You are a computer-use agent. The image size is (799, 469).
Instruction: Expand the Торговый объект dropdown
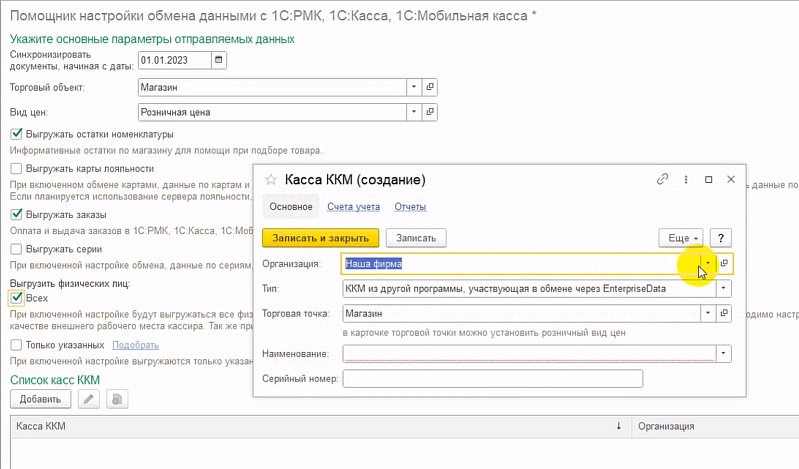coord(414,87)
